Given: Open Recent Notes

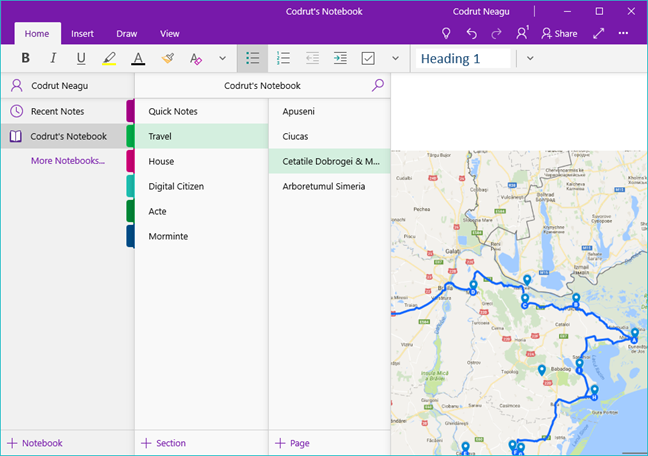Looking at the screenshot, I should 64,111.
